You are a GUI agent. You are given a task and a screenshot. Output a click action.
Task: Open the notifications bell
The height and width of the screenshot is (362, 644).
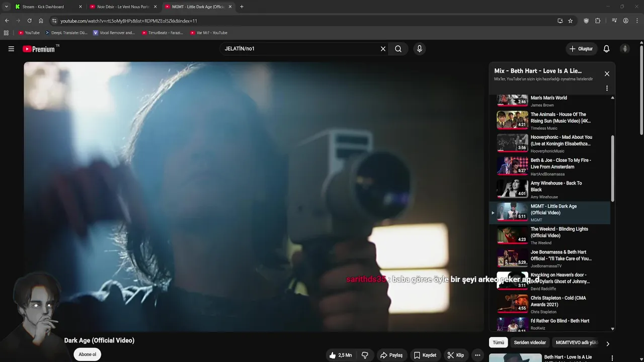606,49
